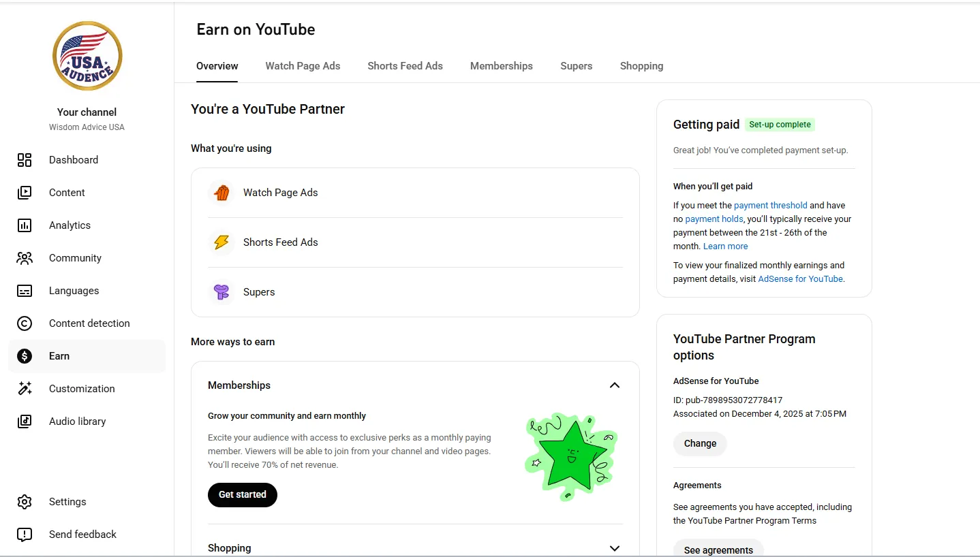Image resolution: width=980 pixels, height=557 pixels.
Task: Click the See agreements button
Action: point(718,549)
